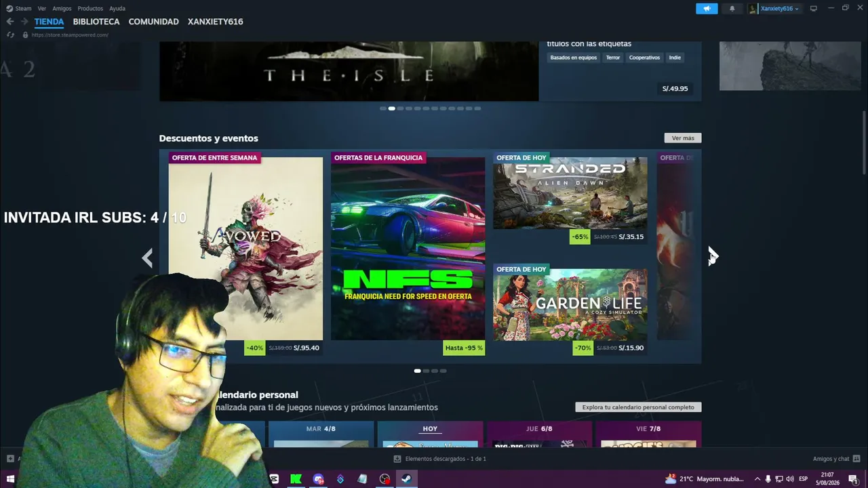Open the Need for Speed franchise sale
Image resolution: width=868 pixels, height=488 pixels.
click(x=408, y=249)
